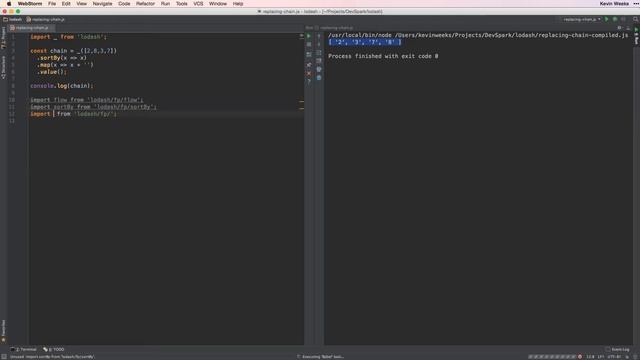Viewport: 640px width, 360px height.
Task: Open the WebStorm application menu
Action: click(30, 4)
